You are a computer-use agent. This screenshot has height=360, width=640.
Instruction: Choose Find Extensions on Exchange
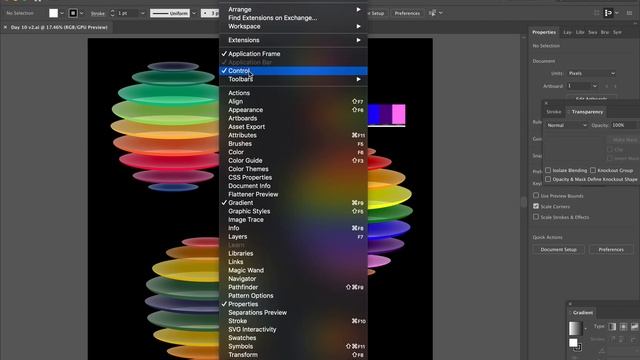pyautogui.click(x=293, y=18)
